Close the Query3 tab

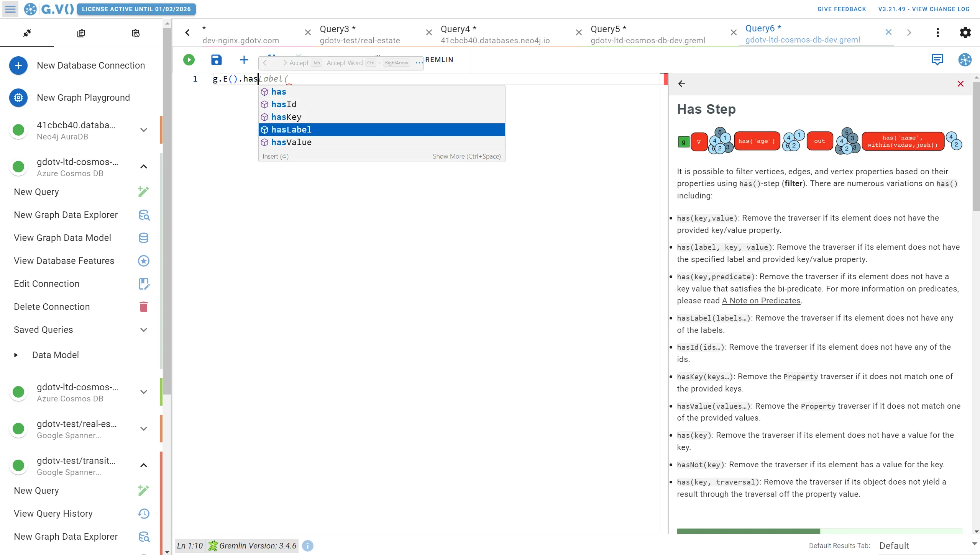(429, 33)
